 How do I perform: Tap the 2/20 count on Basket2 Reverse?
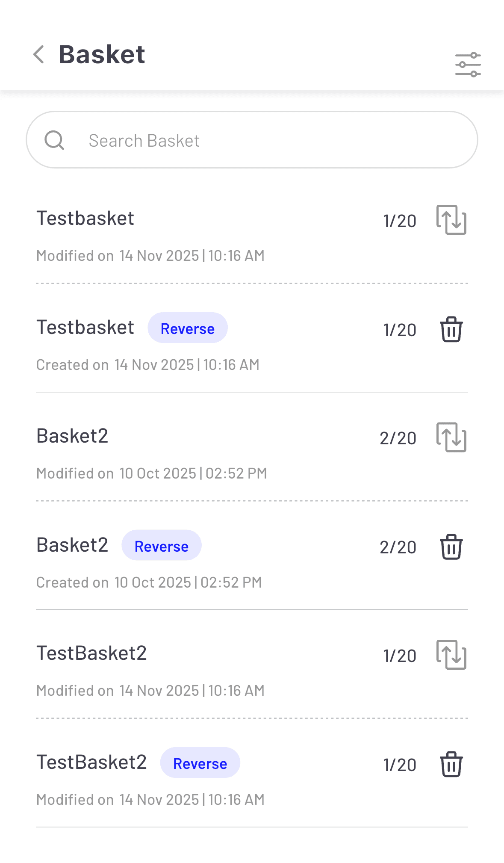tap(398, 547)
